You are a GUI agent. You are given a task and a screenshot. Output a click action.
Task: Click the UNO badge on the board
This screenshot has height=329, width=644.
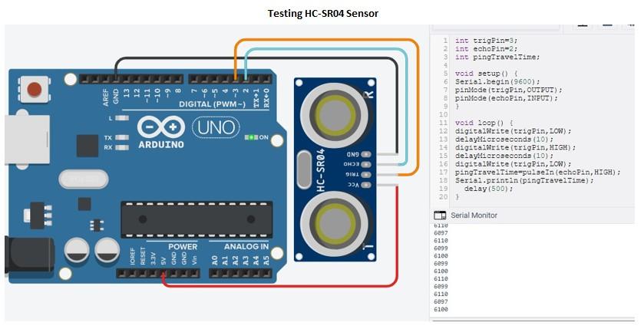[x=216, y=127]
